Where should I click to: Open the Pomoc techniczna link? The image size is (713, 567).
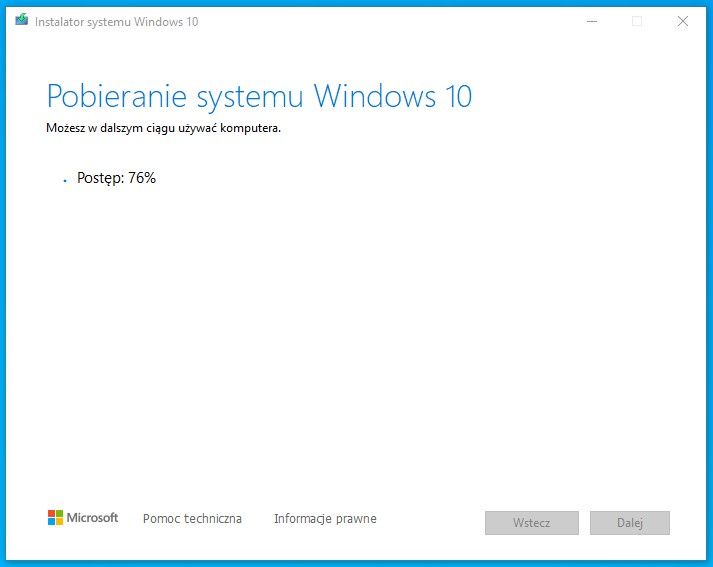pyautogui.click(x=192, y=518)
